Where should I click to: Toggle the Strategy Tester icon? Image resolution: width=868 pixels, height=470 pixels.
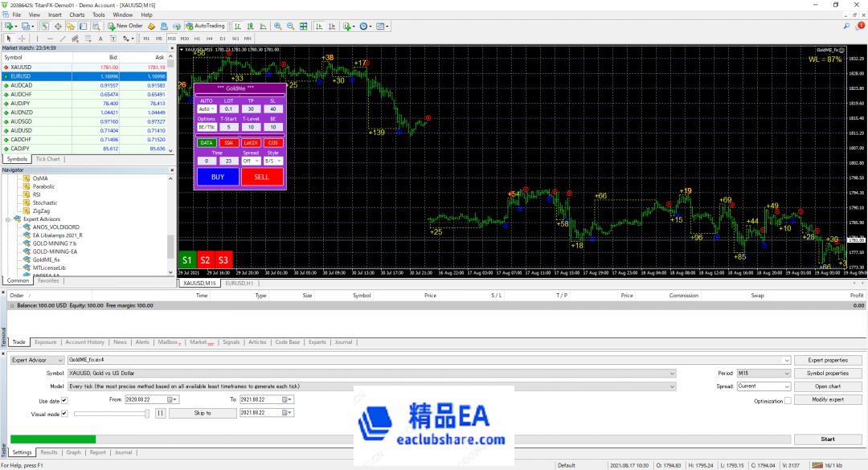96,26
